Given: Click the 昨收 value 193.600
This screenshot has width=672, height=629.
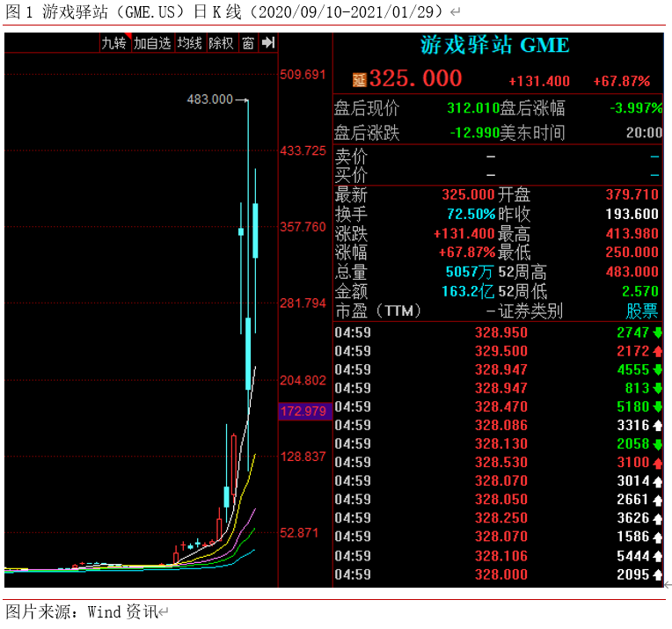Looking at the screenshot, I should pos(632,214).
